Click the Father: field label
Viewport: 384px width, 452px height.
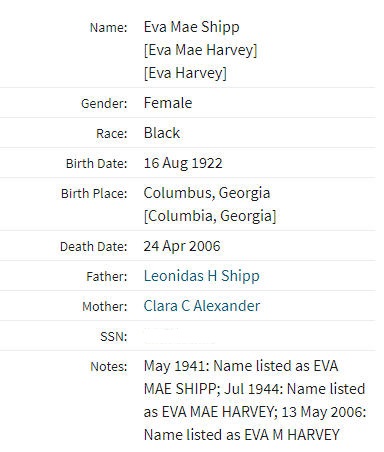pyautogui.click(x=107, y=276)
